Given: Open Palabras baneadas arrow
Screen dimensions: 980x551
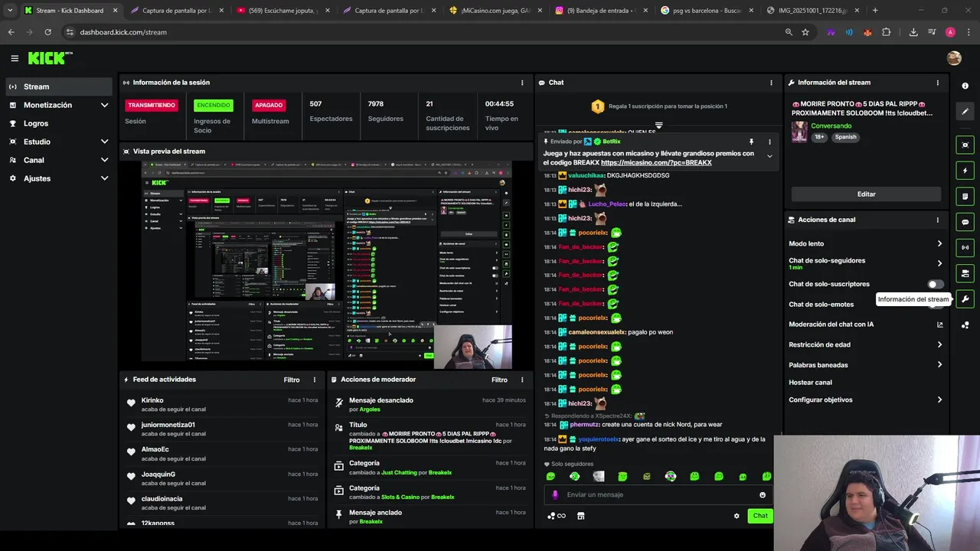Looking at the screenshot, I should tap(939, 365).
